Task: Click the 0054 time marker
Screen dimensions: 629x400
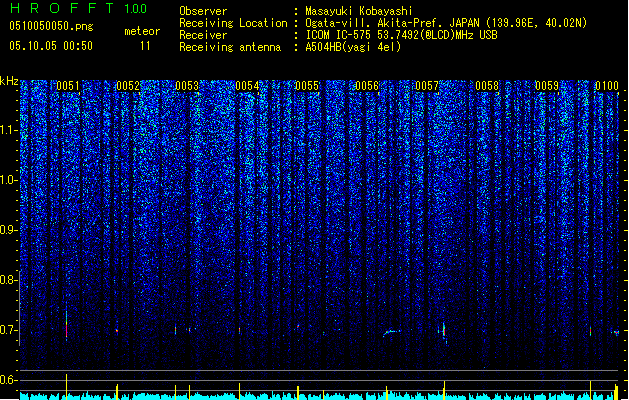Action: 248,86
